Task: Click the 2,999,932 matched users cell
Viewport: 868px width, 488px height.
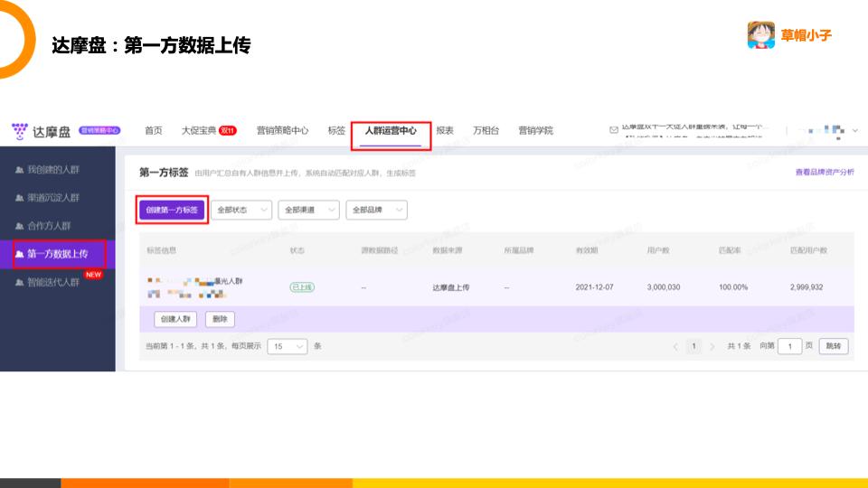Action: point(807,287)
